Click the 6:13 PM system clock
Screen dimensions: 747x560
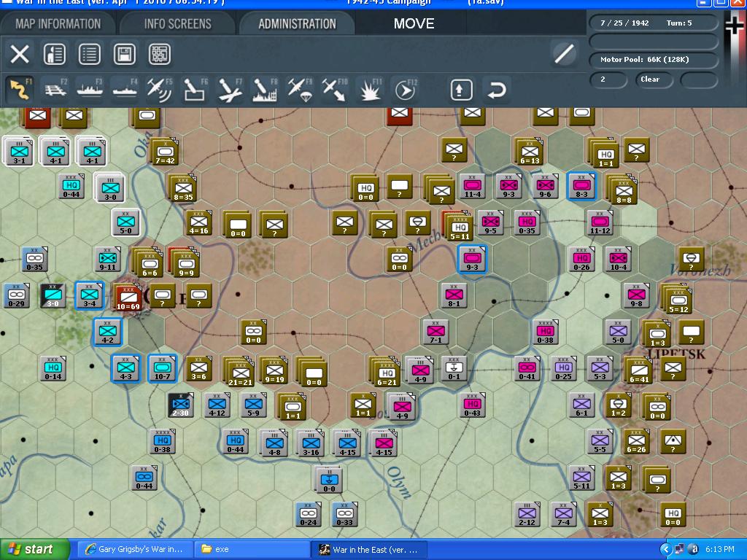719,550
